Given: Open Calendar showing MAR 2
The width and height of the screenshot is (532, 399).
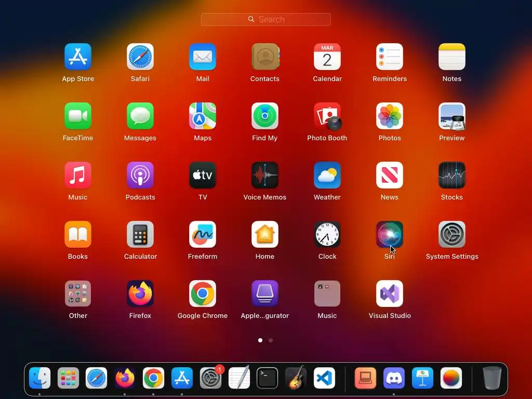Looking at the screenshot, I should 327,57.
